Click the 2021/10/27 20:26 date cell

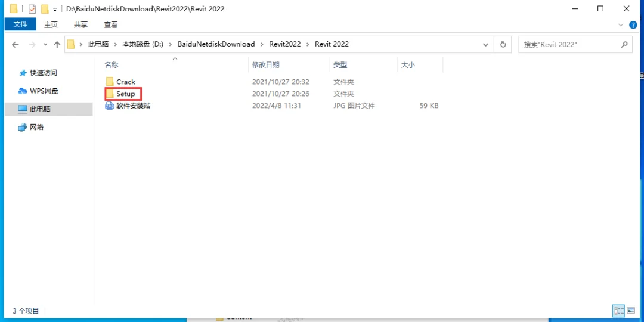pyautogui.click(x=280, y=94)
